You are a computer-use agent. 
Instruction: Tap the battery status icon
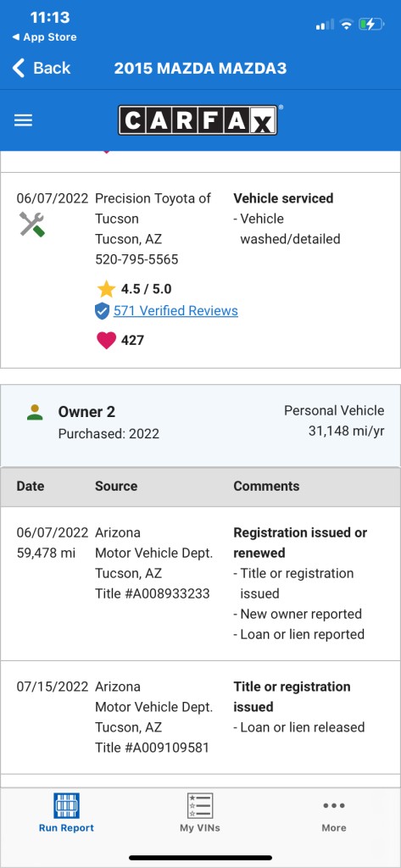[370, 25]
